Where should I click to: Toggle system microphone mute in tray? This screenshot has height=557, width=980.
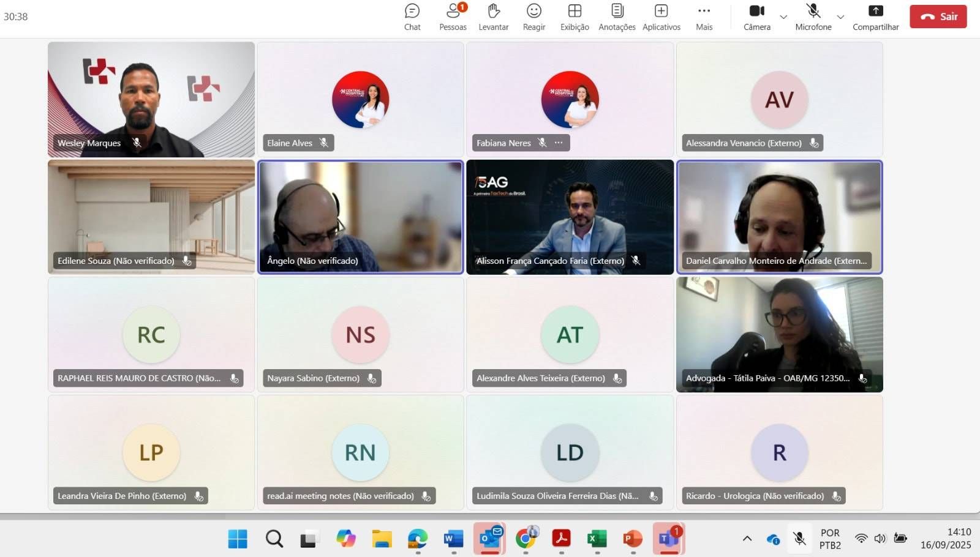pyautogui.click(x=799, y=539)
